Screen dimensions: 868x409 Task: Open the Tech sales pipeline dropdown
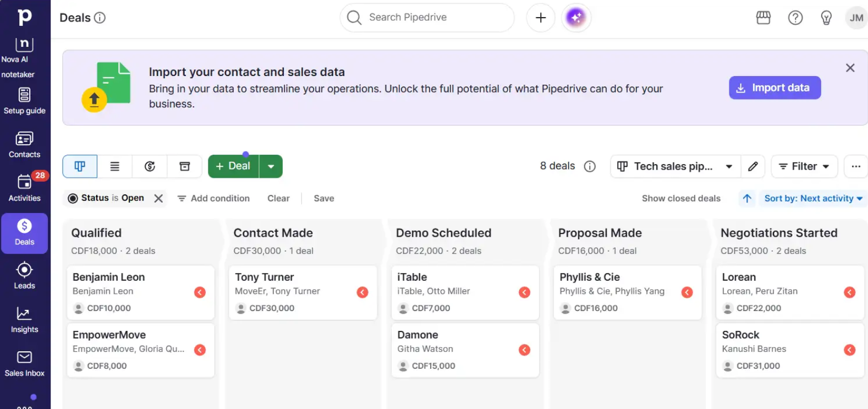[x=675, y=166]
